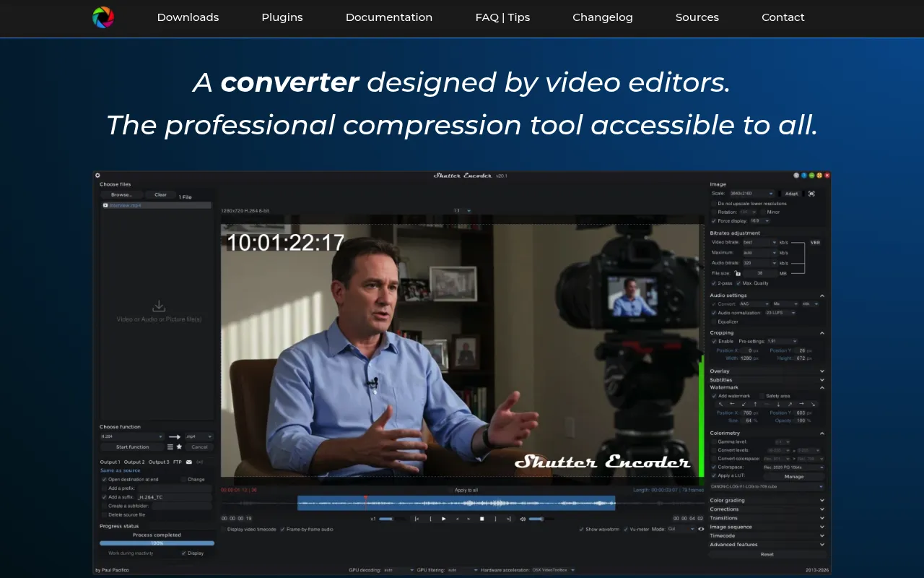
Task: Click the play button in preview
Action: [x=443, y=519]
